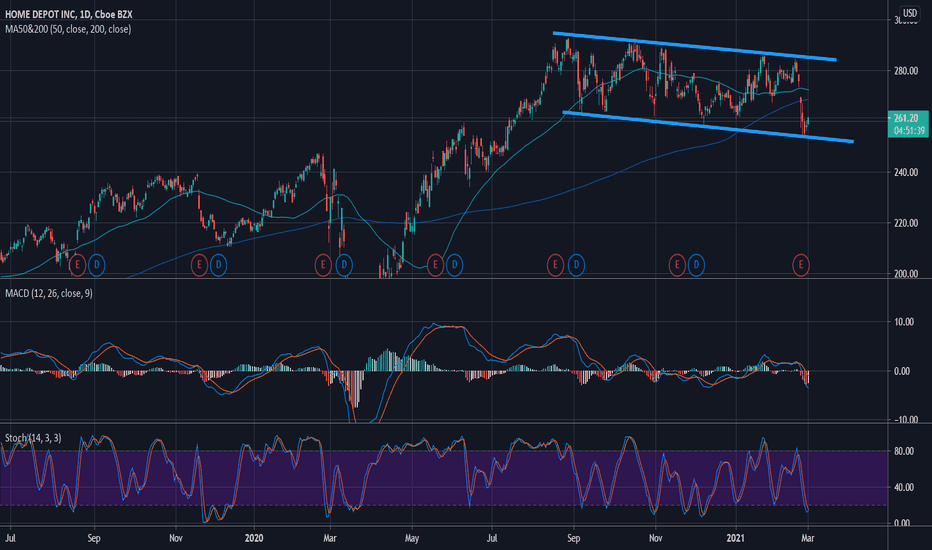Select the dividend D marker of December 2020
The height and width of the screenshot is (550, 932).
click(696, 265)
